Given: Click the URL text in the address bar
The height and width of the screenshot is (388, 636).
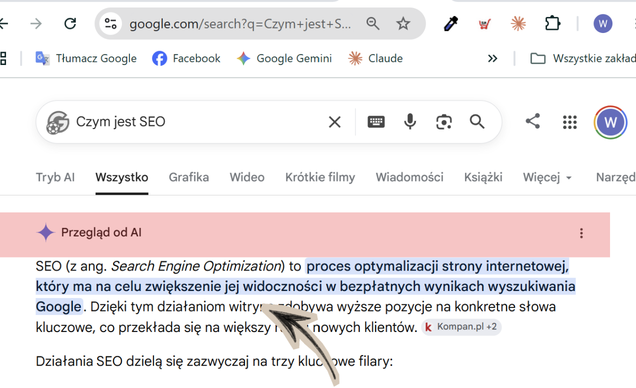Looking at the screenshot, I should click(x=240, y=24).
